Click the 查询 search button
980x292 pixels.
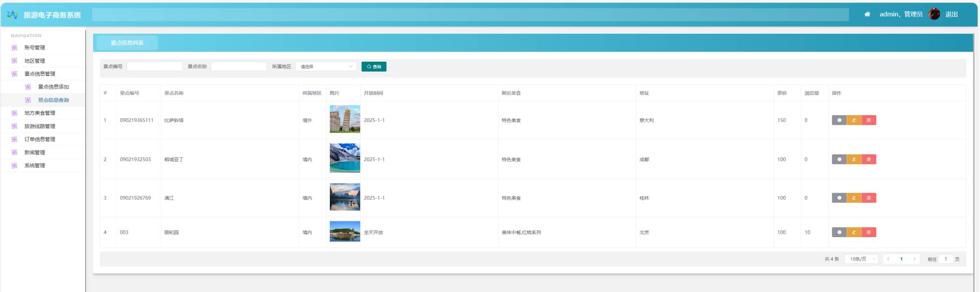click(374, 67)
